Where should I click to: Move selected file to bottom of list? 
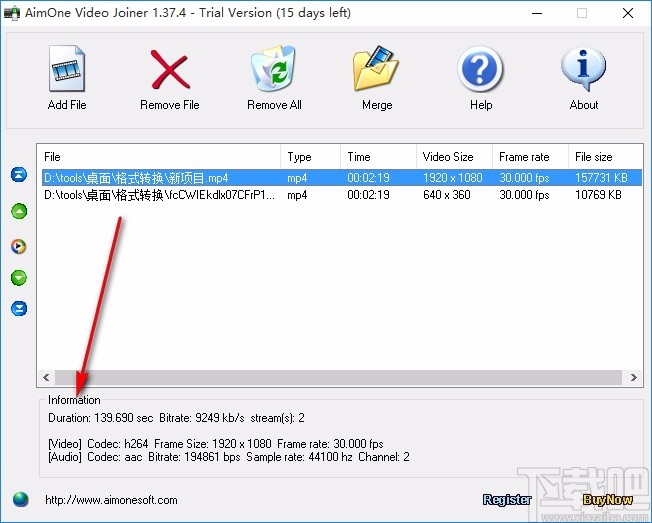coord(19,308)
